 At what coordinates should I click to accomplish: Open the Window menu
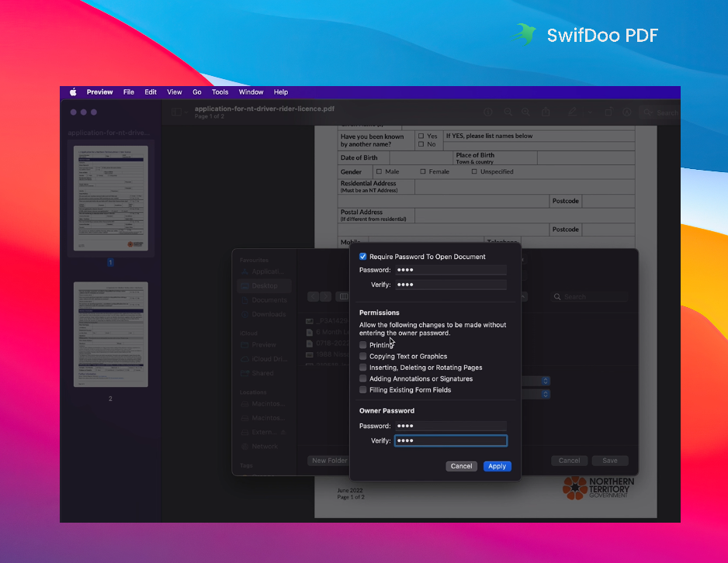pyautogui.click(x=251, y=92)
